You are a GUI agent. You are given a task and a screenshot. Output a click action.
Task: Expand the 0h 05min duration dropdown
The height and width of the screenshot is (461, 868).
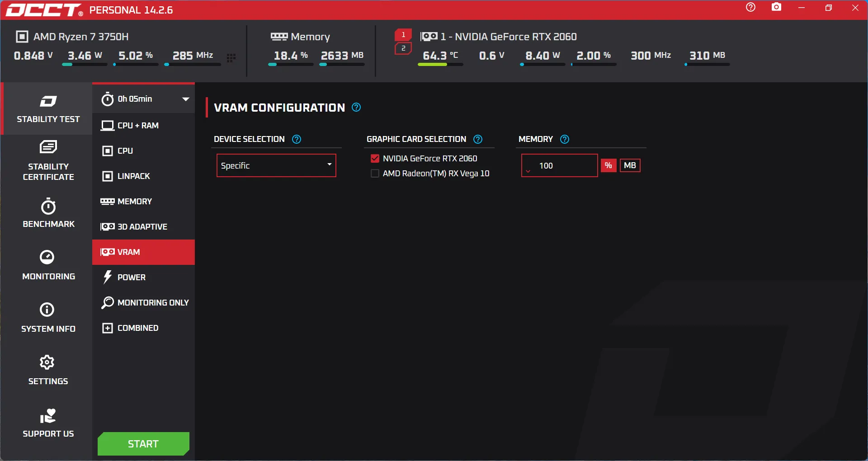[185, 99]
